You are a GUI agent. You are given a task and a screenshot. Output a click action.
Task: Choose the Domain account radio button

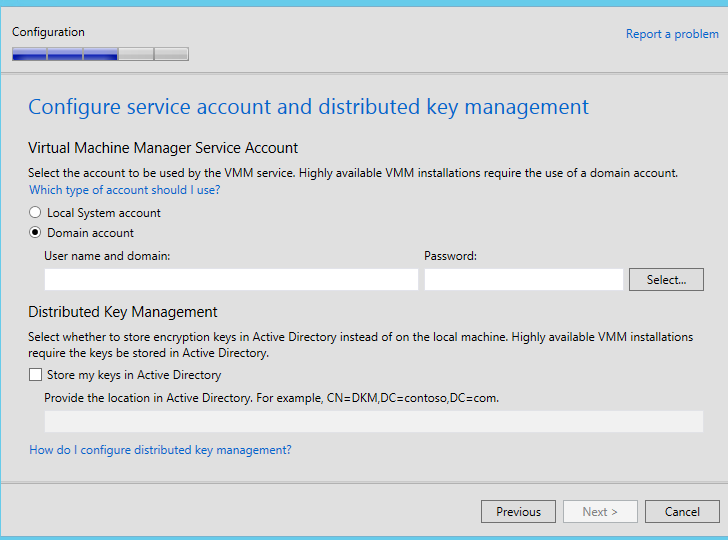pos(36,233)
